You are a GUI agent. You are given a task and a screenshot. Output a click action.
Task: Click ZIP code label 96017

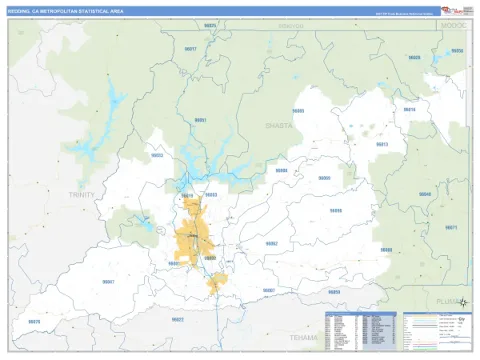click(190, 49)
